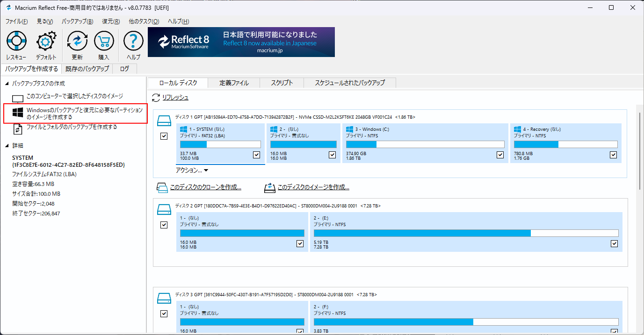Uncheck the Disk 1 whole-disk checkbox
The image size is (644, 335).
coord(164,136)
